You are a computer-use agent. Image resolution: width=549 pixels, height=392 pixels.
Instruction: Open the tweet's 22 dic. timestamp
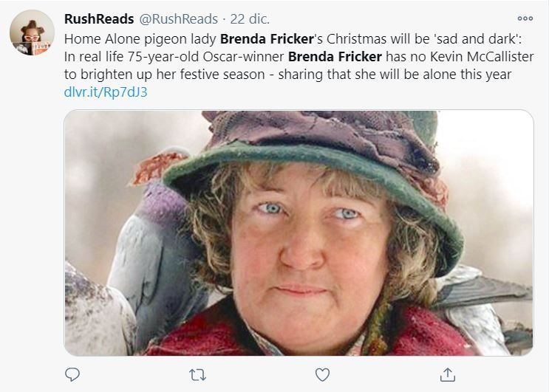[x=250, y=18]
